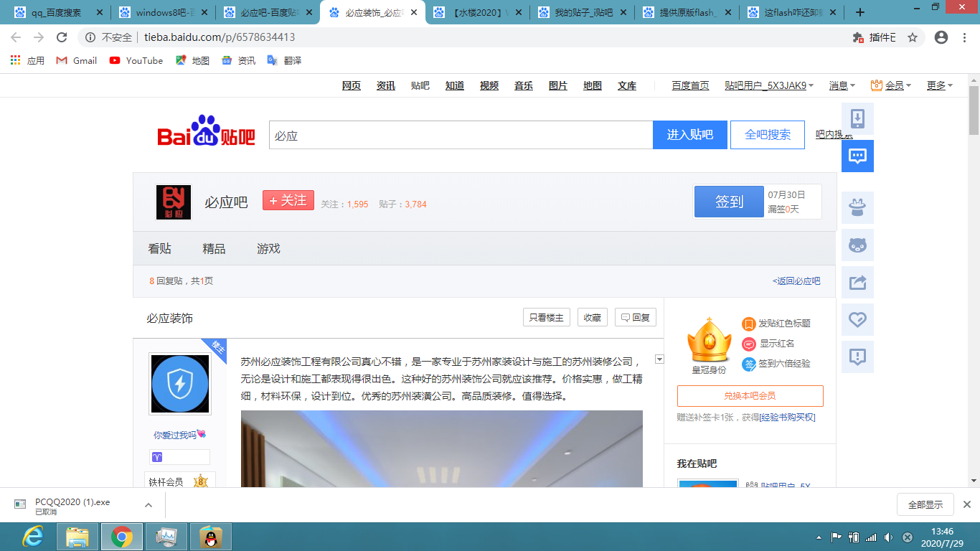Open the Apps bookmark grid icon
The width and height of the screenshot is (980, 551).
point(16,60)
